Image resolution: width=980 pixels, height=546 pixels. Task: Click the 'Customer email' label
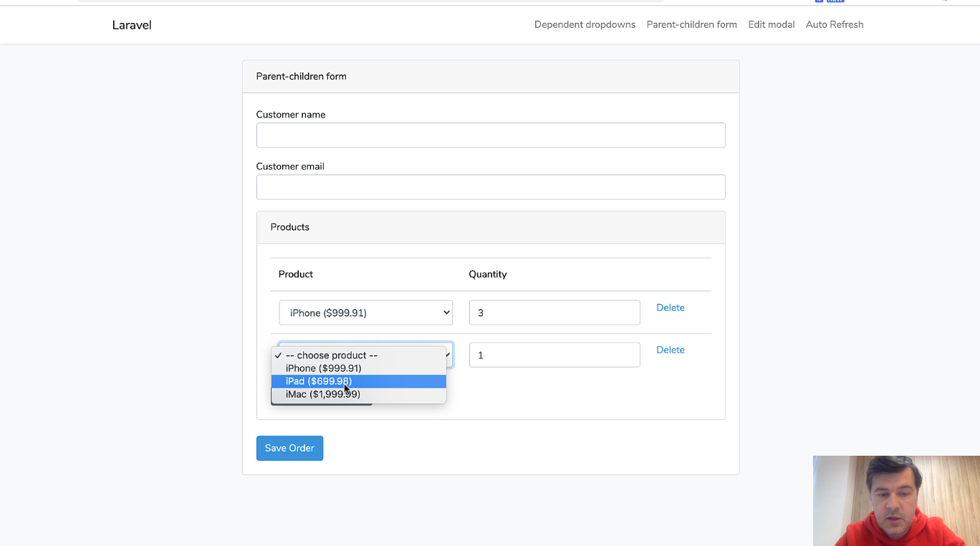tap(290, 166)
